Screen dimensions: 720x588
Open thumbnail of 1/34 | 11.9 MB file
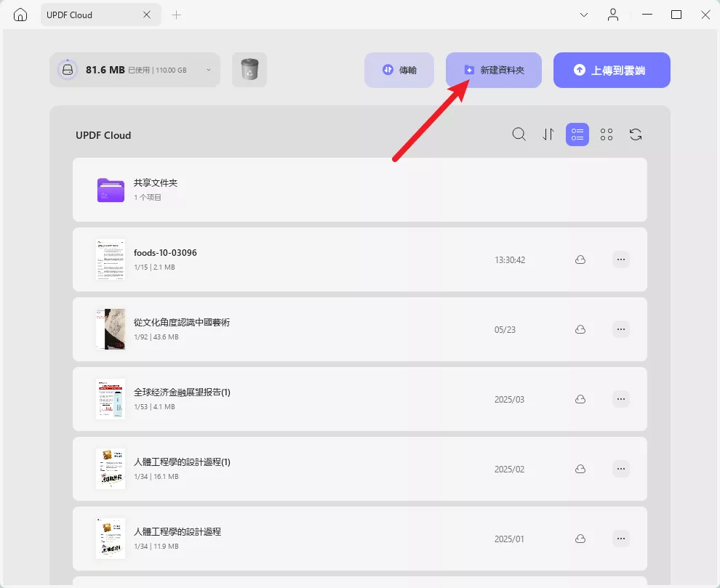point(111,539)
